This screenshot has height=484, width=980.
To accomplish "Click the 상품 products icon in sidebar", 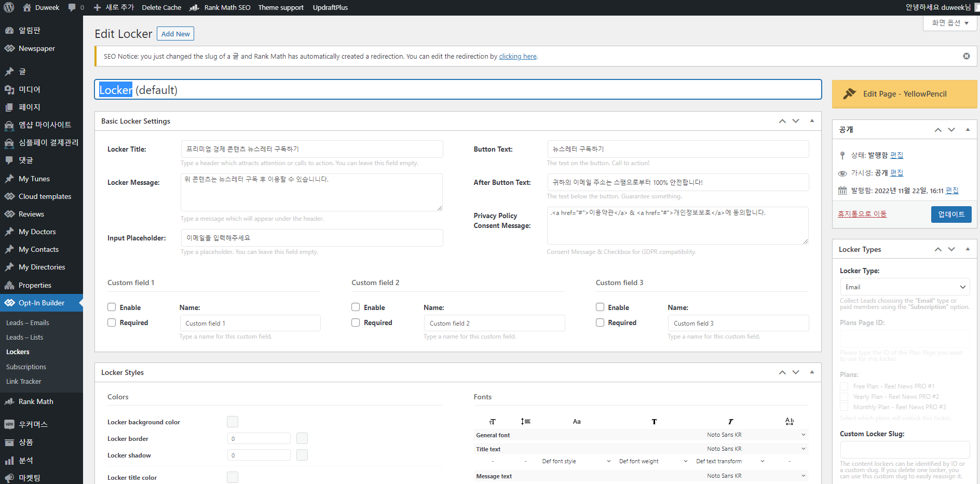I will (x=9, y=442).
